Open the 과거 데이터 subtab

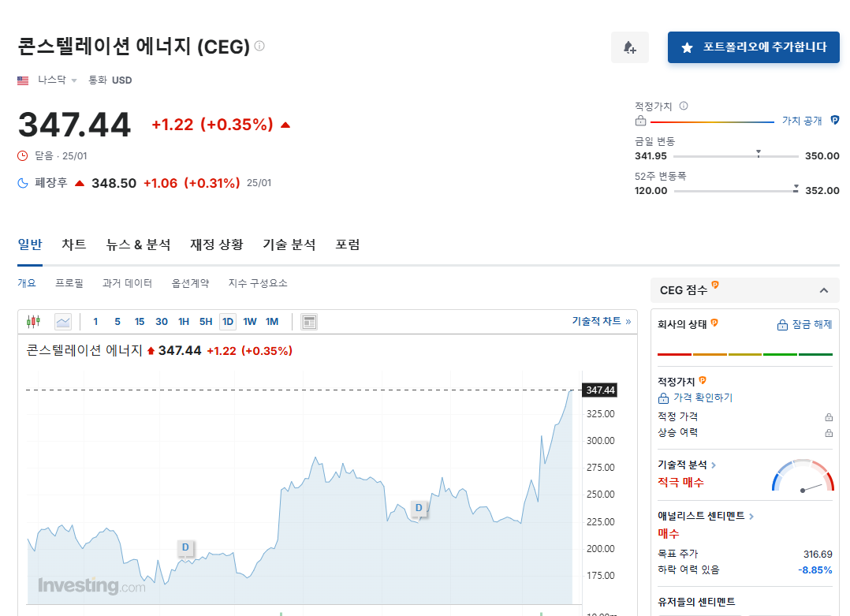click(126, 282)
